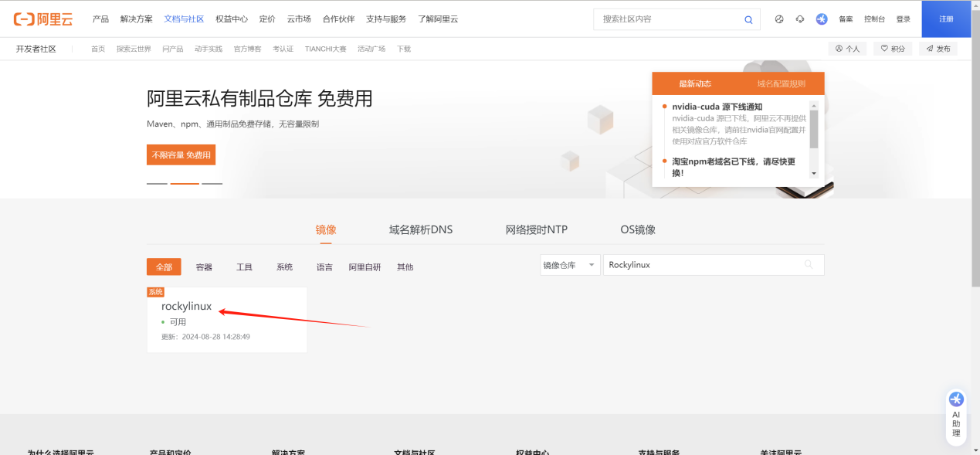This screenshot has height=455, width=980.
Task: Click the 搜索社区内容 search box
Action: (x=677, y=19)
